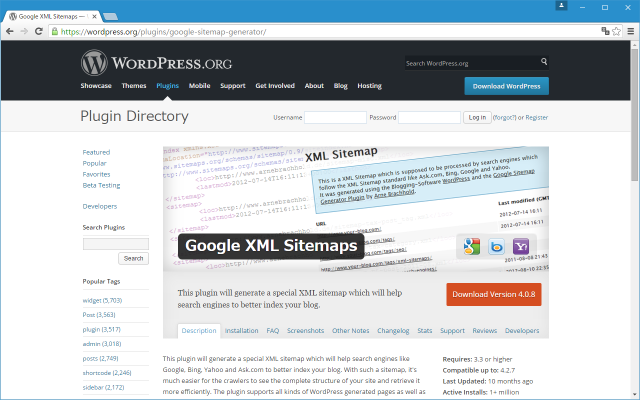Open the Favorites link
640x400 pixels.
[x=96, y=174]
